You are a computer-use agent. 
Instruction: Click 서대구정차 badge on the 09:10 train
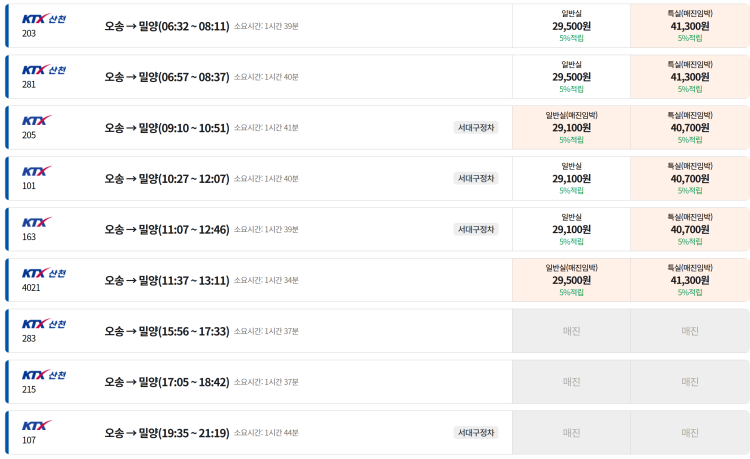[476, 128]
